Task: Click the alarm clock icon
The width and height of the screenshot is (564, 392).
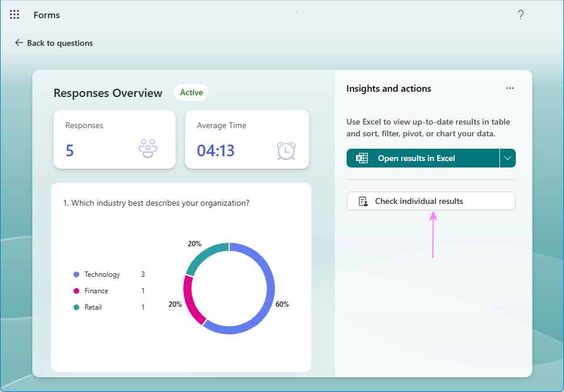Action: tap(286, 150)
